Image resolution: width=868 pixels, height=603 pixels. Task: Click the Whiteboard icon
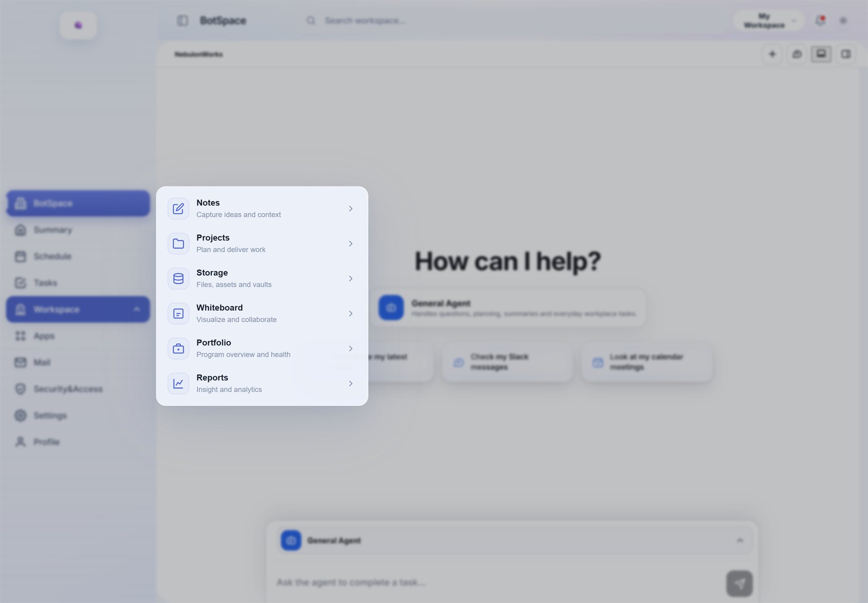tap(178, 313)
